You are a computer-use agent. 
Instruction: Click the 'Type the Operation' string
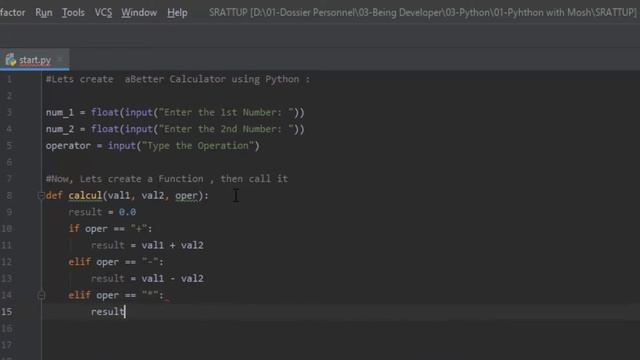pyautogui.click(x=198, y=146)
